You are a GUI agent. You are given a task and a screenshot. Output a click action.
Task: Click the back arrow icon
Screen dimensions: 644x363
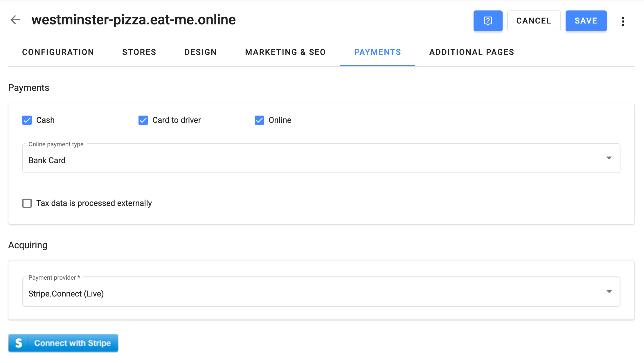click(x=15, y=20)
